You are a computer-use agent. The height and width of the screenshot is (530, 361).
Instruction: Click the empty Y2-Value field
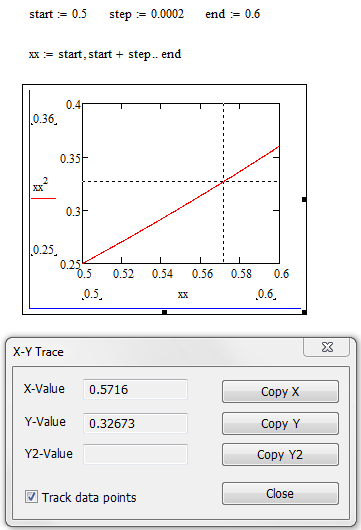coord(135,454)
